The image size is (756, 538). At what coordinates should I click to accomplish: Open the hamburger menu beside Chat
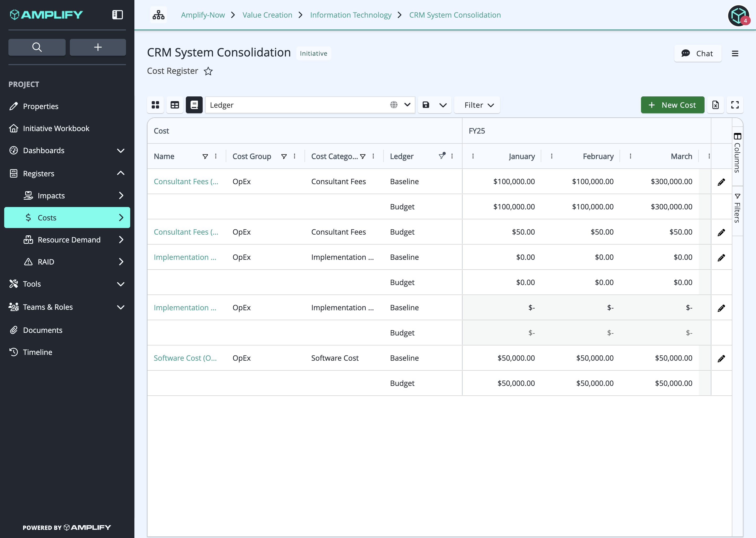click(x=735, y=54)
